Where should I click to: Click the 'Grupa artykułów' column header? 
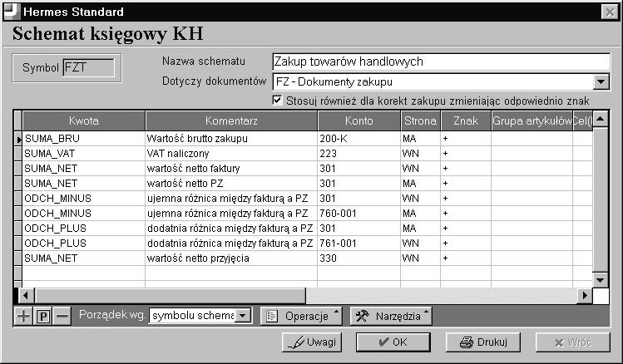coord(532,121)
